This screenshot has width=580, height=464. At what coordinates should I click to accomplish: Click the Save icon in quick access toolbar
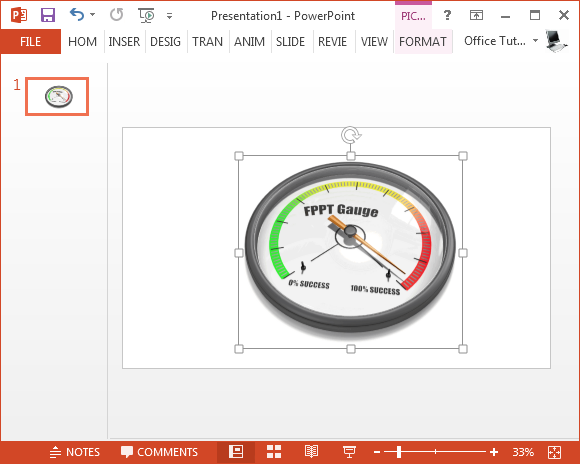(x=48, y=15)
